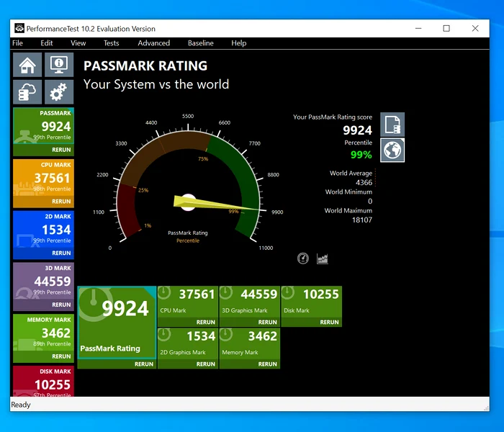Select the orange CPU MARK sidebar panel

(x=43, y=177)
